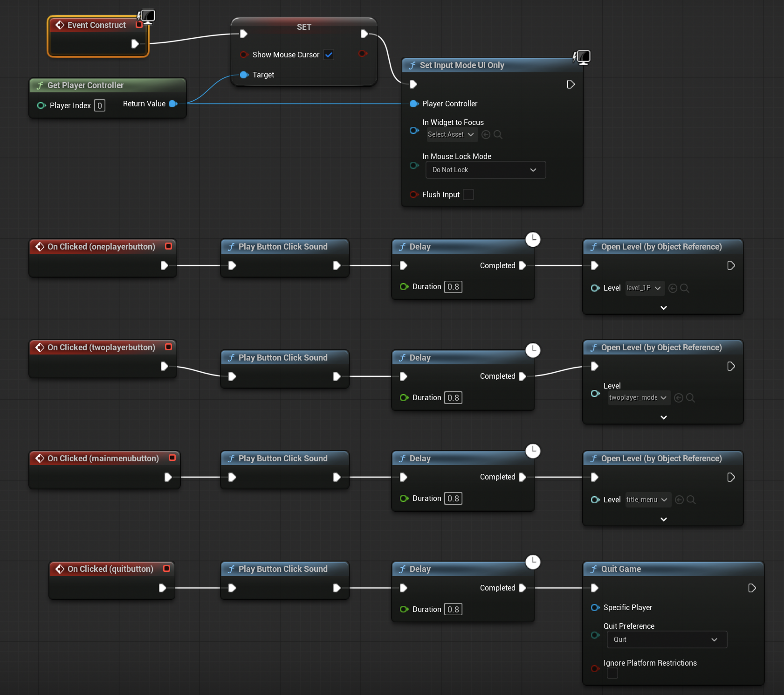
Task: Click Return Value output pin on Get Player Controller
Action: [x=173, y=104]
